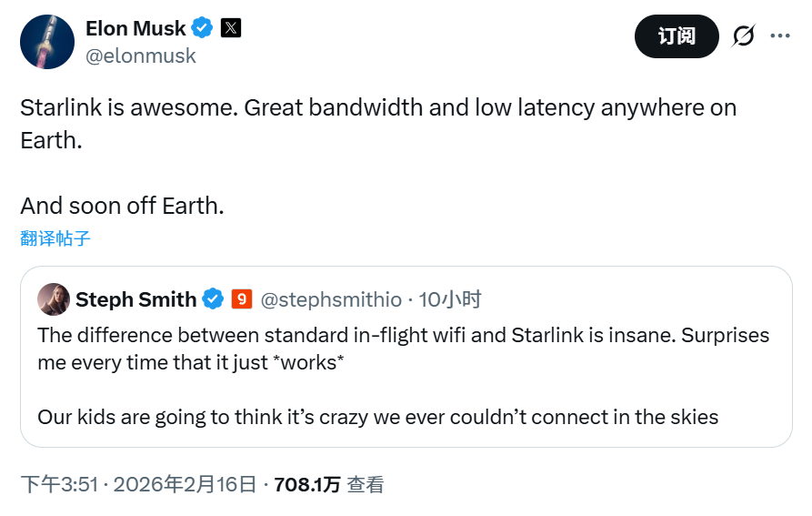812x516 pixels.
Task: Click the black X affiliation badge
Action: pos(231,28)
